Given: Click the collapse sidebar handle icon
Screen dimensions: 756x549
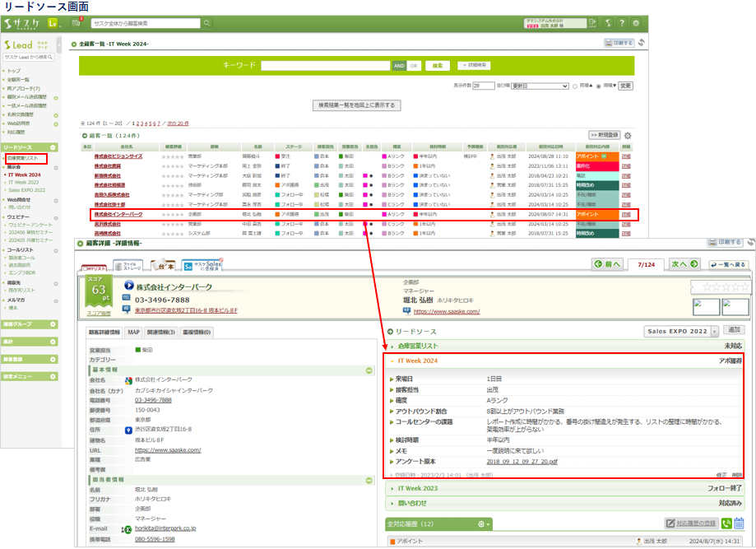Looking at the screenshot, I should click(59, 45).
